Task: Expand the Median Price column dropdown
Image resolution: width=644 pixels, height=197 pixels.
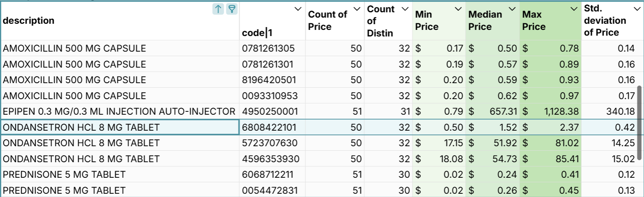Action: [x=512, y=9]
